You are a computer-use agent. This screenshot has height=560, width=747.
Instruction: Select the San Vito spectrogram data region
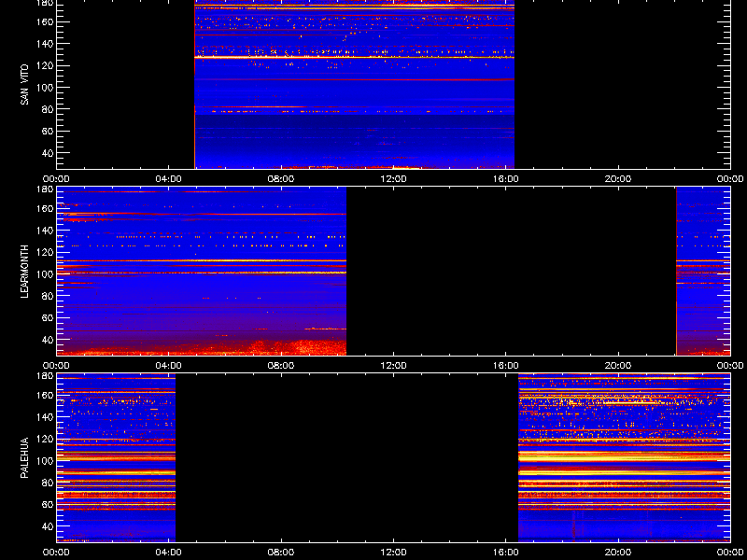click(x=355, y=84)
